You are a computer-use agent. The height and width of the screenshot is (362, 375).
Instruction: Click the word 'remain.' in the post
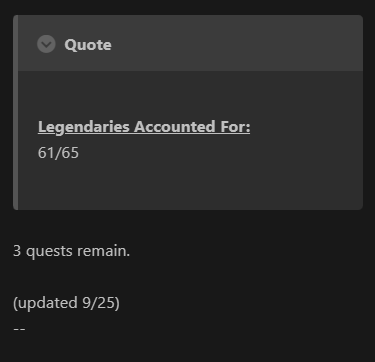click(x=103, y=251)
